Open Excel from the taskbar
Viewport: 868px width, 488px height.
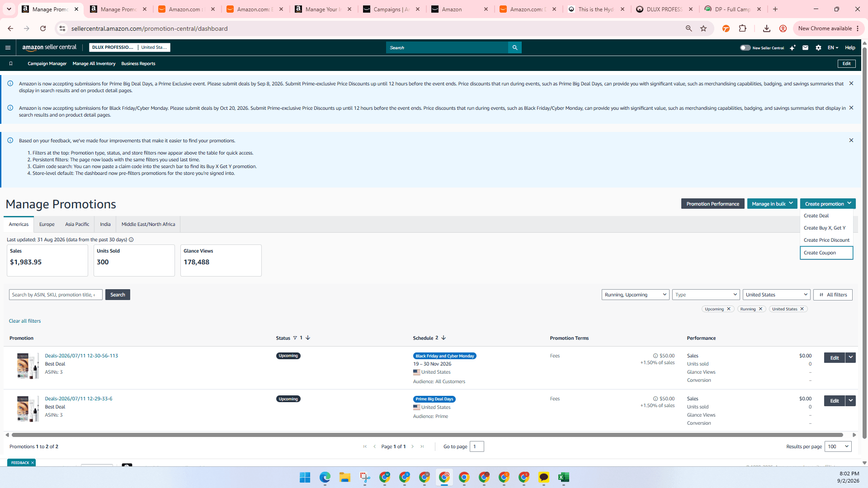pyautogui.click(x=564, y=478)
